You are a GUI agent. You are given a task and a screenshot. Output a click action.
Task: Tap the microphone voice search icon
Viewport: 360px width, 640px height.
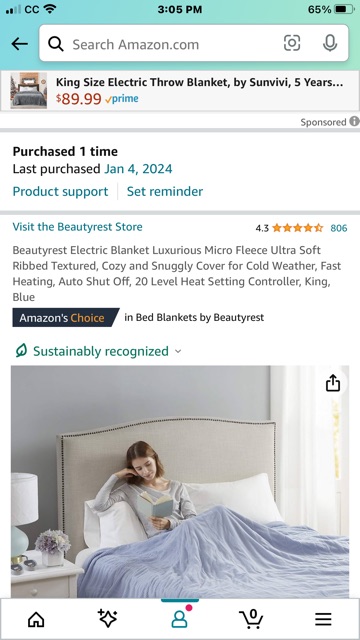click(x=330, y=43)
